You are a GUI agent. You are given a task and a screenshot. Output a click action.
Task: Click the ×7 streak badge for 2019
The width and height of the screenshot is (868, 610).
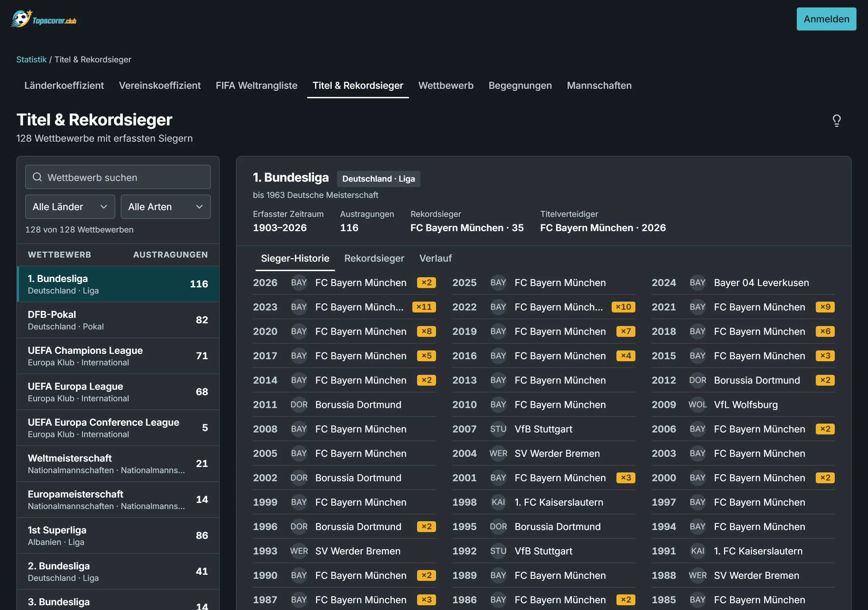pos(626,331)
